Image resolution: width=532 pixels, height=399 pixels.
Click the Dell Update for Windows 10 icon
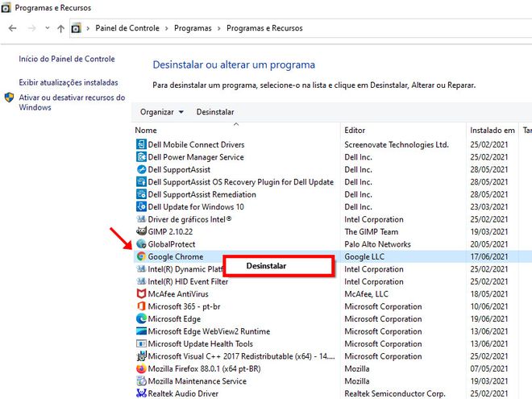[141, 206]
